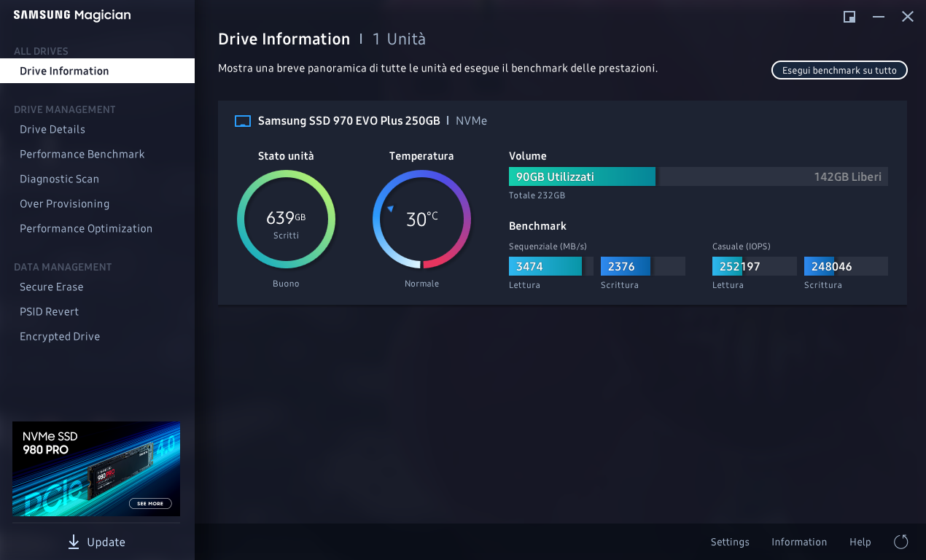Click the Stato unità 639GB ring
The width and height of the screenshot is (926, 560).
tap(286, 219)
